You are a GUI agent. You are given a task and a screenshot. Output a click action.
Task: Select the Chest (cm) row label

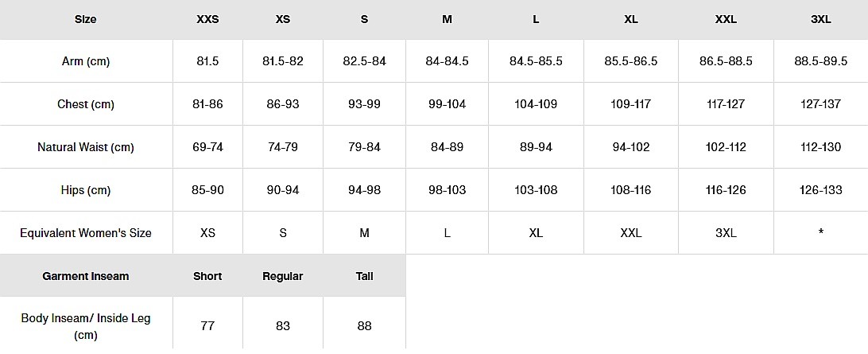tap(86, 104)
